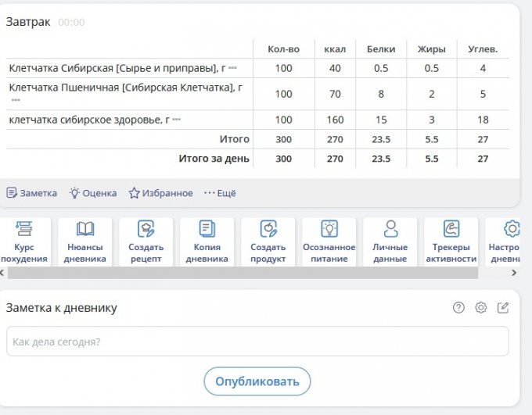Expand options for Клетчатка Сибирская row
Image resolution: width=532 pixels, height=415 pixels.
pos(232,69)
